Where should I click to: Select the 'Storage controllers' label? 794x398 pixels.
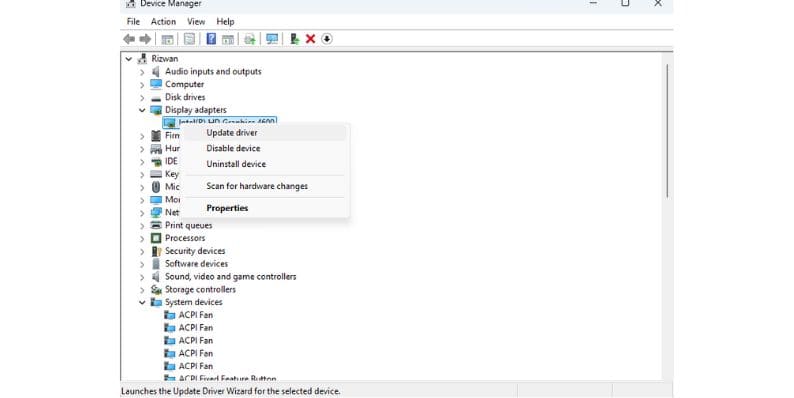(x=200, y=290)
